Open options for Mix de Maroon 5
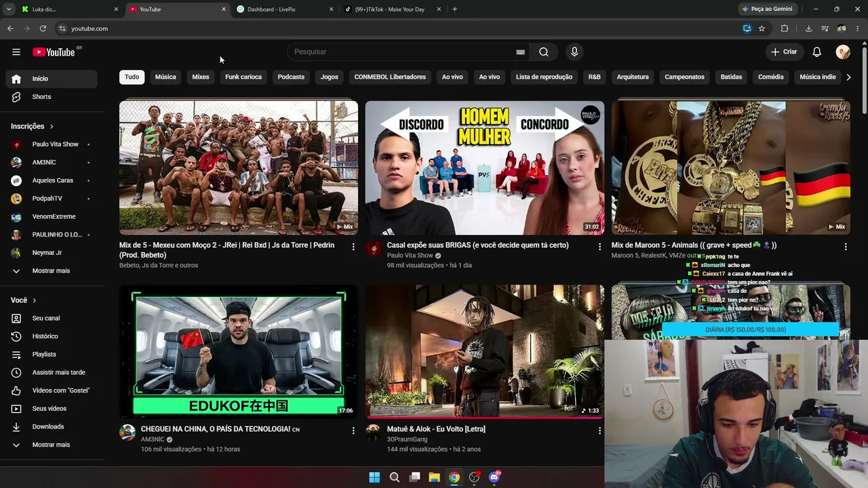The width and height of the screenshot is (868, 488). tap(846, 247)
